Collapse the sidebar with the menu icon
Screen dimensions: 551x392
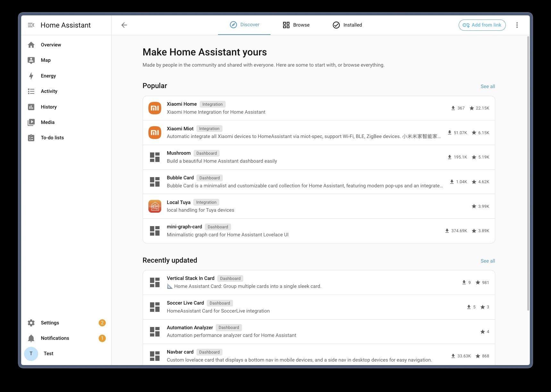(31, 25)
